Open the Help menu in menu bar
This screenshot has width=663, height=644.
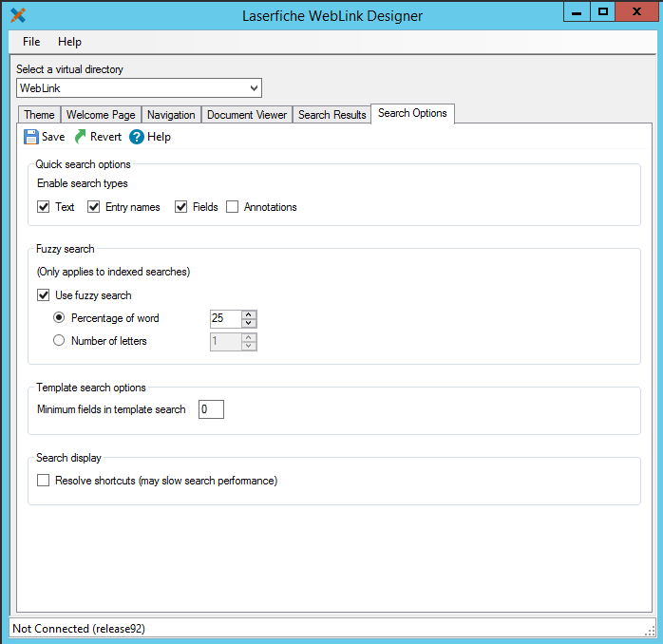pos(69,42)
